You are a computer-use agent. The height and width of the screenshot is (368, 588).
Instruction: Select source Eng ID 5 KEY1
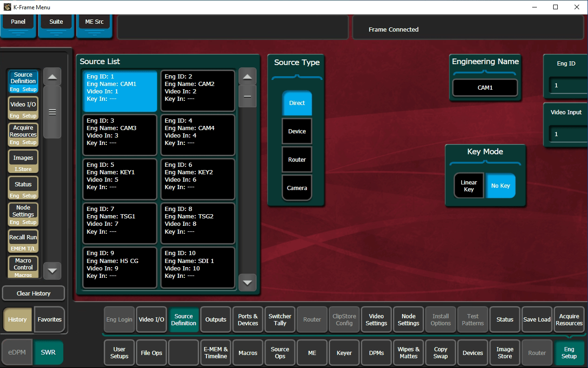120,179
